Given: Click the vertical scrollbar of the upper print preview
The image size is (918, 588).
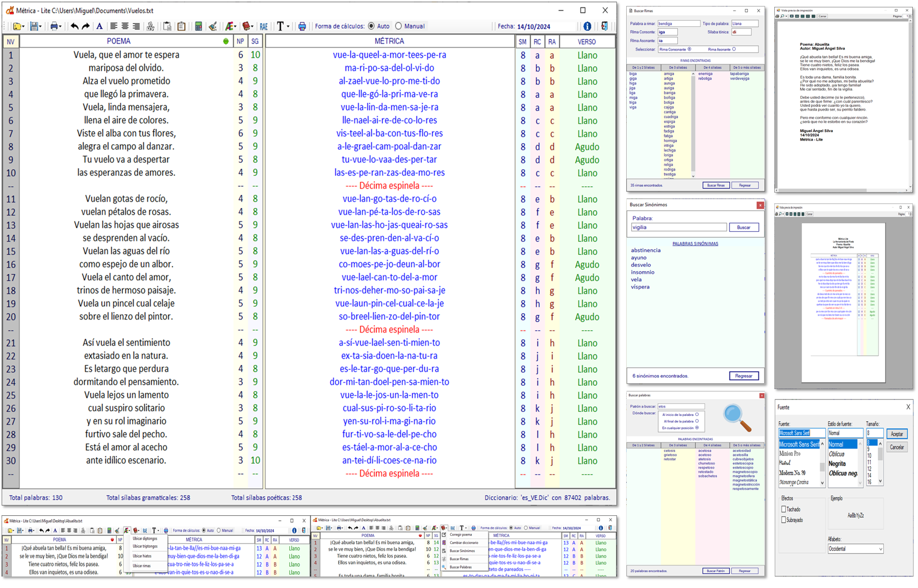Looking at the screenshot, I should pyautogui.click(x=910, y=104).
